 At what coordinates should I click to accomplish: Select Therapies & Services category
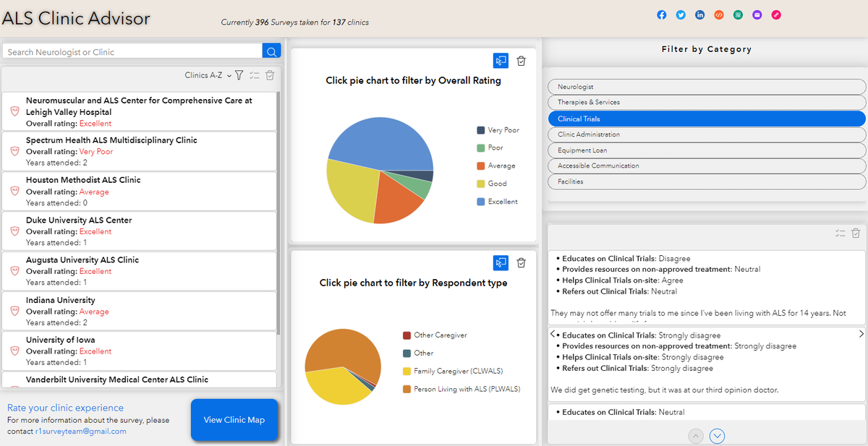point(707,103)
